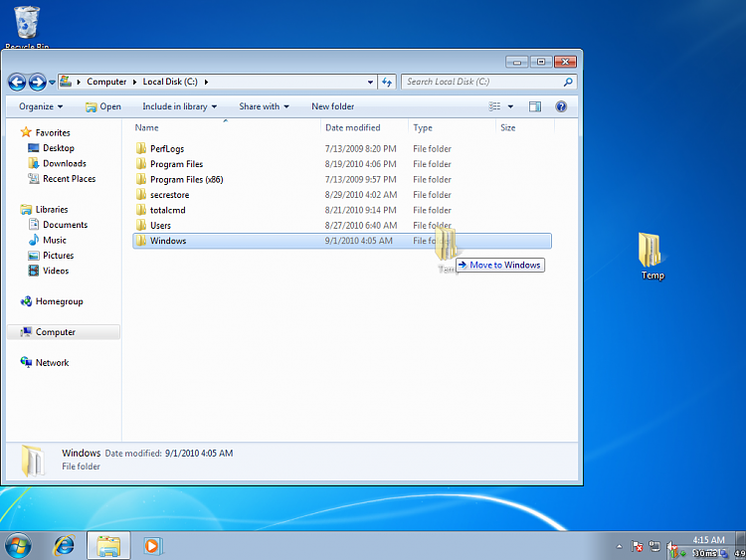
Task: Open Recent Places in sidebar
Action: click(x=62, y=179)
